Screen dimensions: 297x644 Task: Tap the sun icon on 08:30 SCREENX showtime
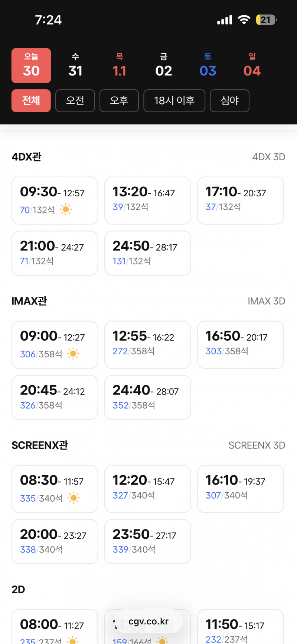[x=74, y=498]
